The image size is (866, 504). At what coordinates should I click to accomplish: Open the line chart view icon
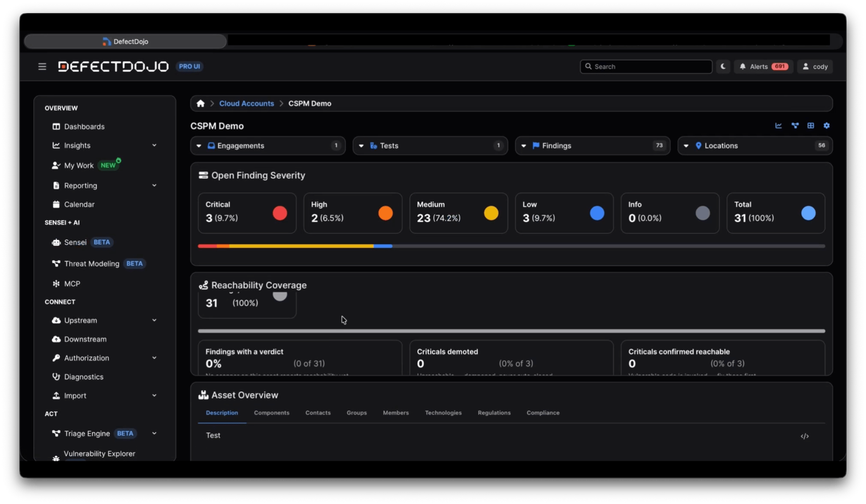coord(778,126)
